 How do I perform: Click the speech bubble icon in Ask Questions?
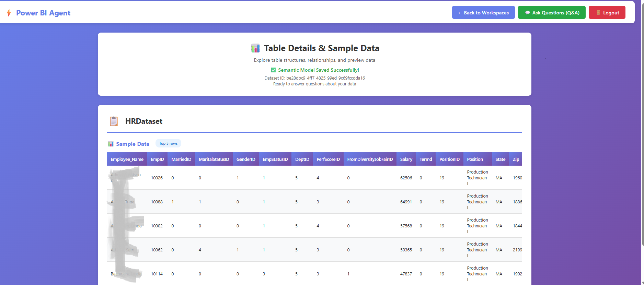(527, 13)
